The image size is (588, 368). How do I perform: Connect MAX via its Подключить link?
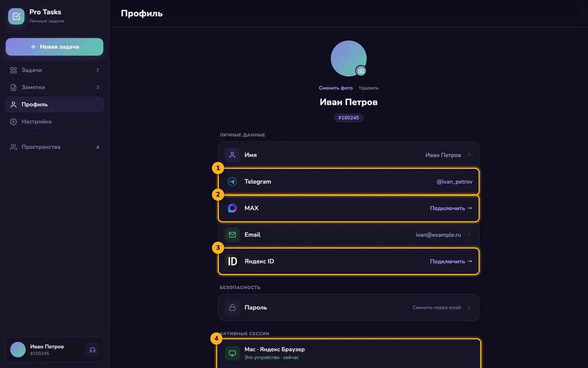[x=451, y=208]
